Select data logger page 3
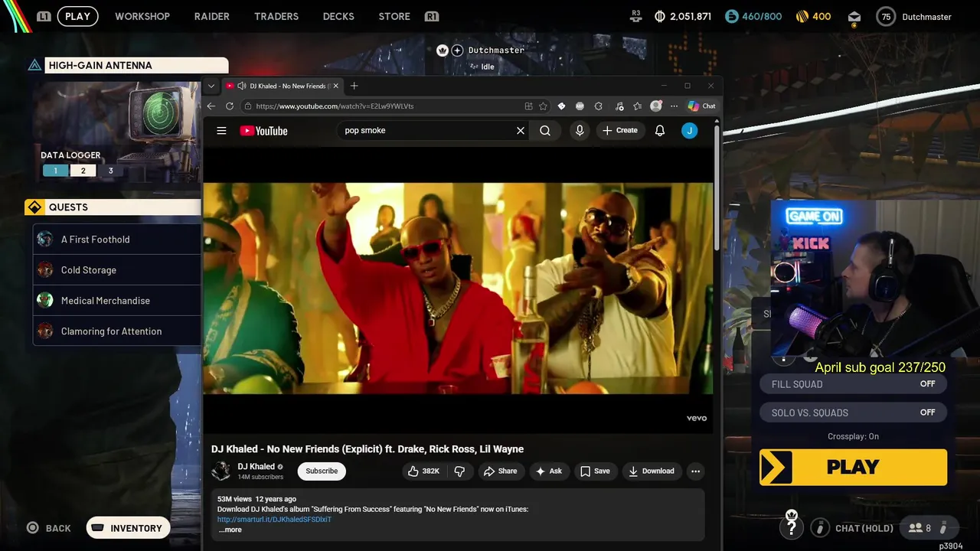 110,171
